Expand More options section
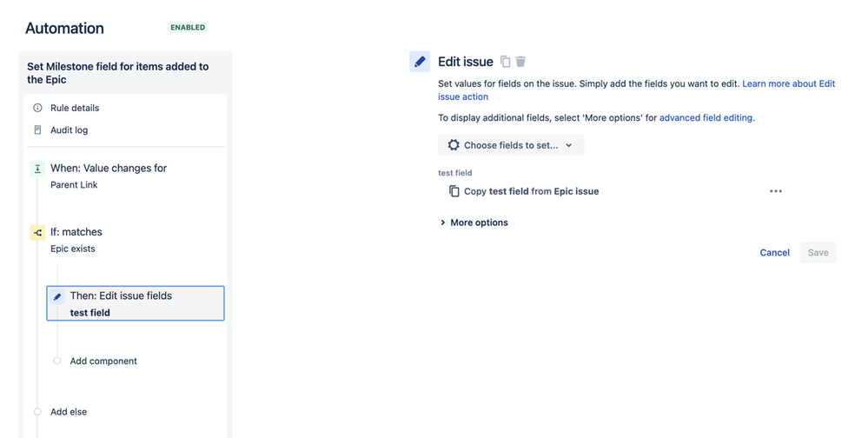The image size is (868, 438). [x=474, y=222]
